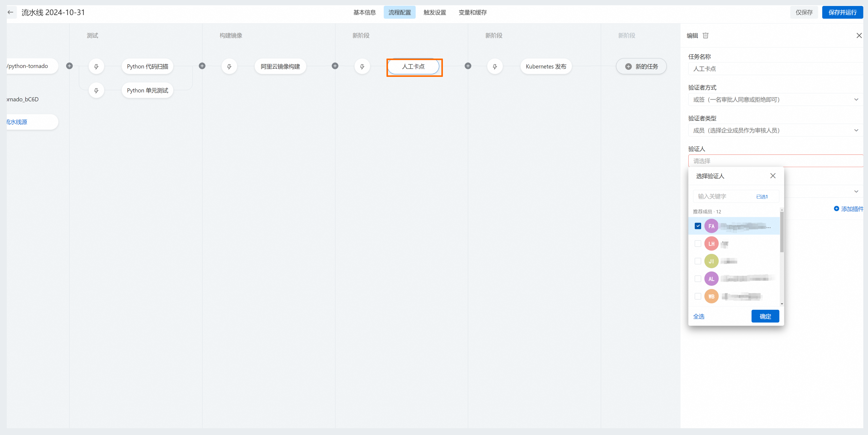Open the 验证者类型 dropdown

pyautogui.click(x=775, y=130)
